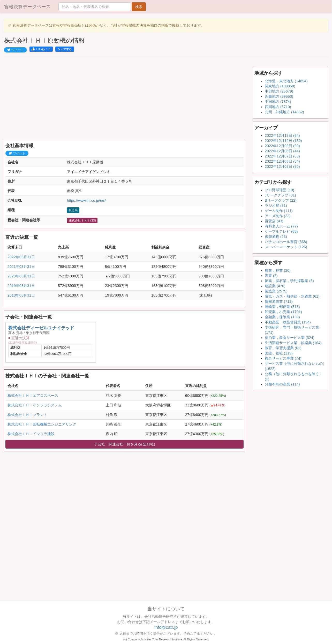The height and width of the screenshot is (644, 332).
Task: Browse 金融業，保険業 (133) industry
Action: [x=282, y=317]
